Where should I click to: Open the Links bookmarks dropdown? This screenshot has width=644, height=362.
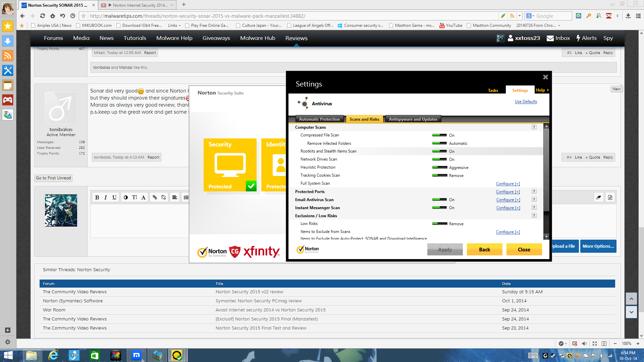(174, 25)
